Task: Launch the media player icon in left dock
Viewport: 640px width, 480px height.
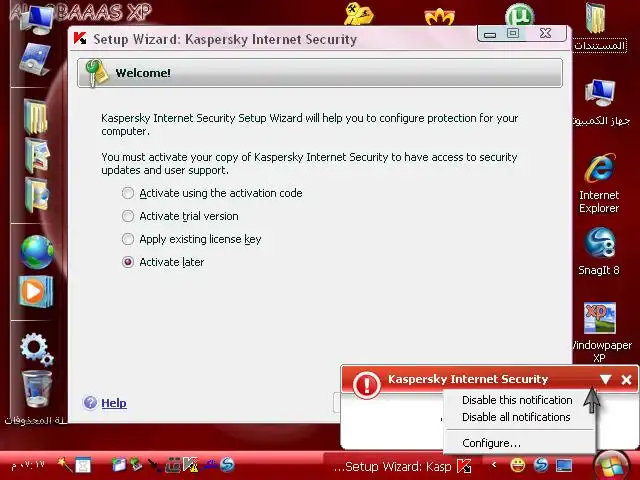Action: [36, 291]
